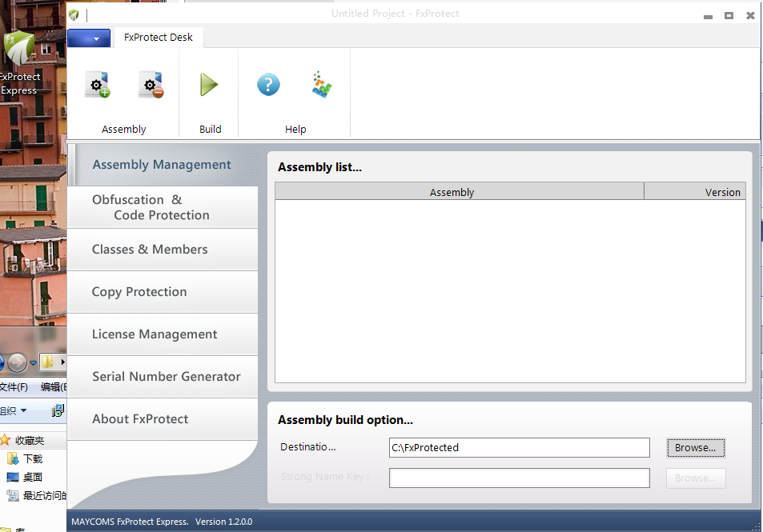Screen dimensions: 763x532
Task: Select 最近访问 item in Explorer sidebar
Action: (37, 495)
